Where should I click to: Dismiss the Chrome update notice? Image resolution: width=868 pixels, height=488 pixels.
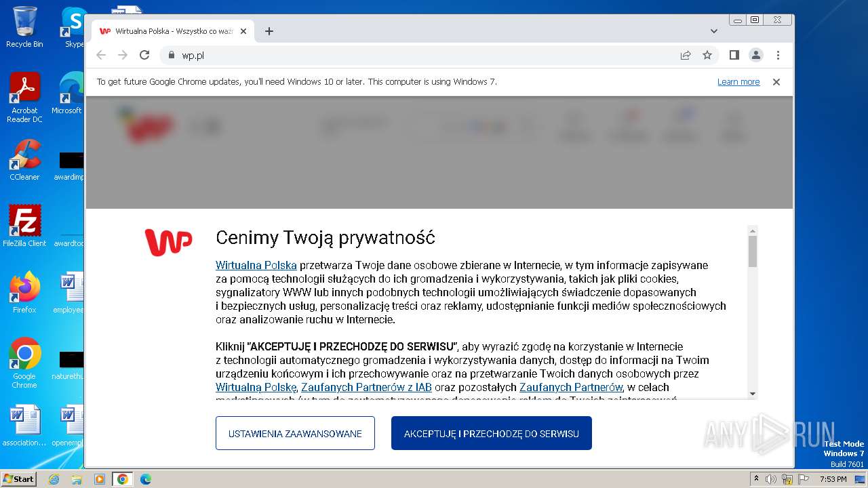(776, 82)
